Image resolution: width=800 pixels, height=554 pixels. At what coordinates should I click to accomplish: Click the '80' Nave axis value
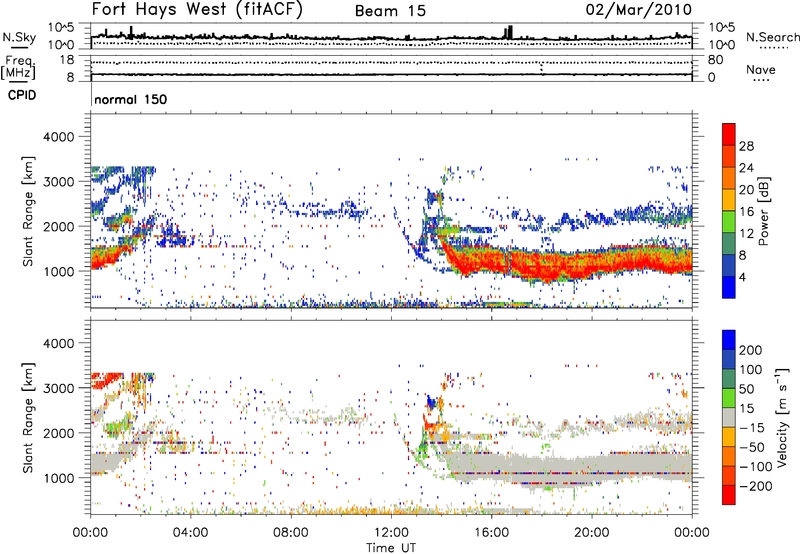[715, 60]
